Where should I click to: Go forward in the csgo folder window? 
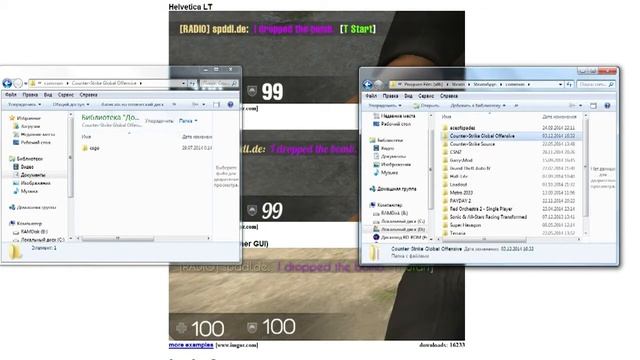tap(18, 83)
